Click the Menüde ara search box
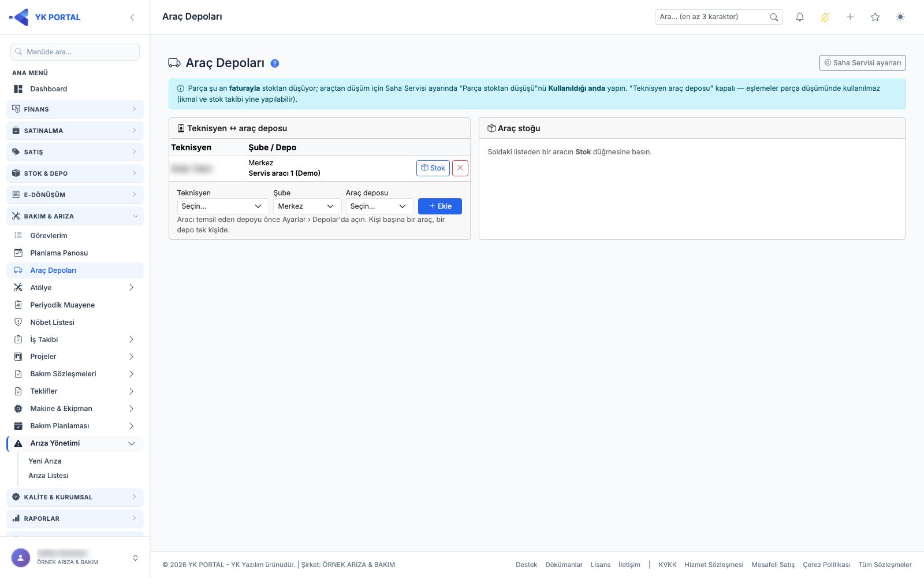This screenshot has width=924, height=578. click(x=75, y=52)
